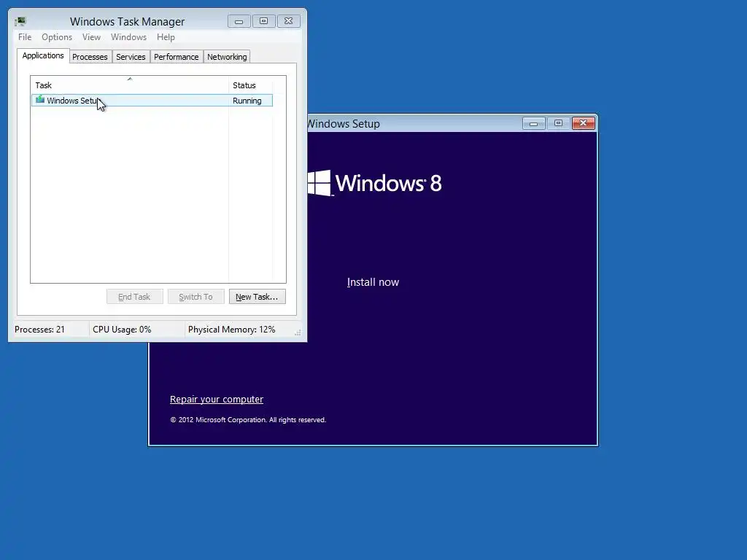Screen dimensions: 747x560
Task: Close the Windows Setup window
Action: [x=583, y=123]
